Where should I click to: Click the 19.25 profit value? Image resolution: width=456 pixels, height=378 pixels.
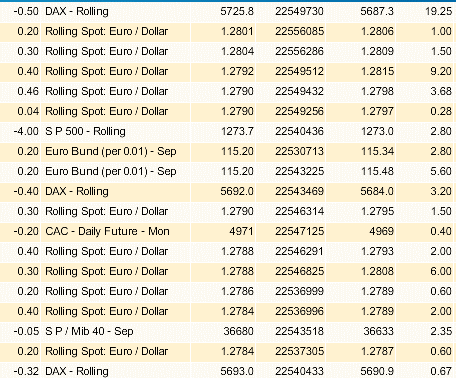tap(438, 11)
